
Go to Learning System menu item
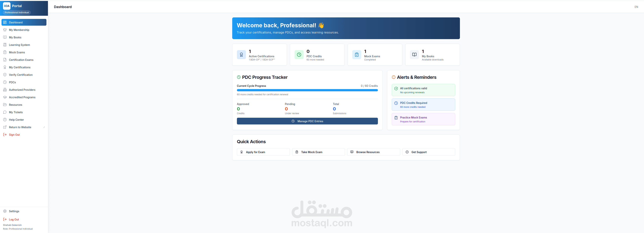tap(19, 45)
